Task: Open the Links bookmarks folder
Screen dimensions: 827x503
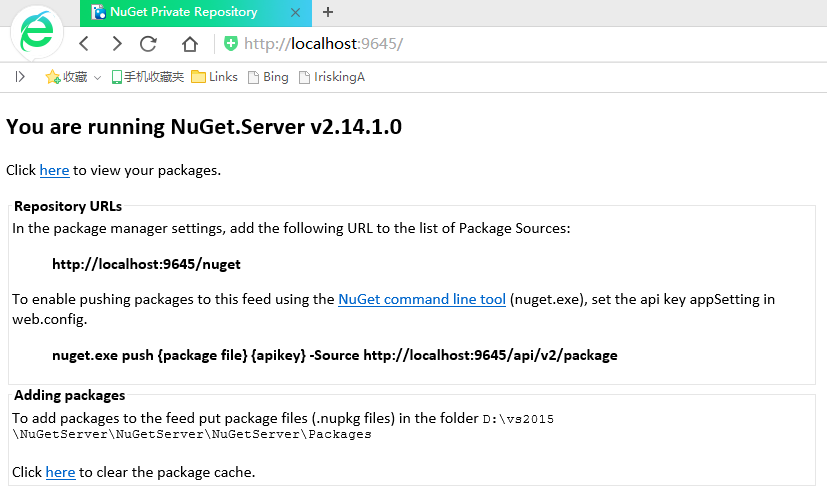Action: click(x=215, y=77)
